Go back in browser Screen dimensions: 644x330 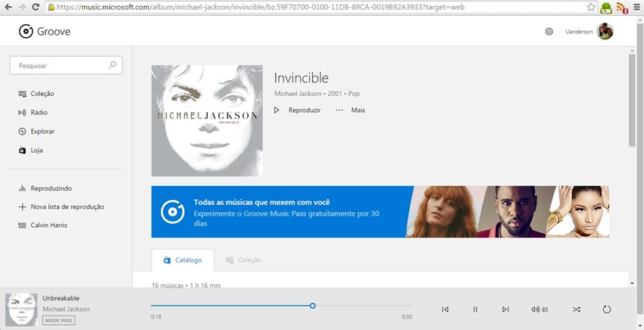point(8,7)
